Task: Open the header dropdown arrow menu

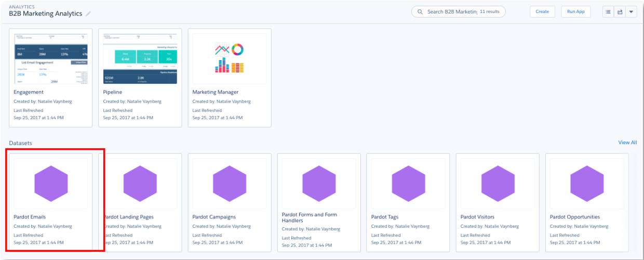Action: click(631, 11)
